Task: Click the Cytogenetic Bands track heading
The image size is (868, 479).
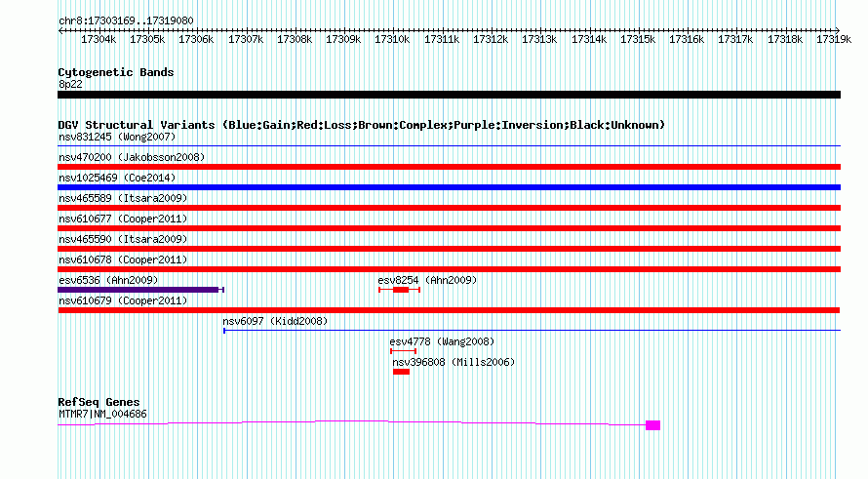Action: pos(116,72)
